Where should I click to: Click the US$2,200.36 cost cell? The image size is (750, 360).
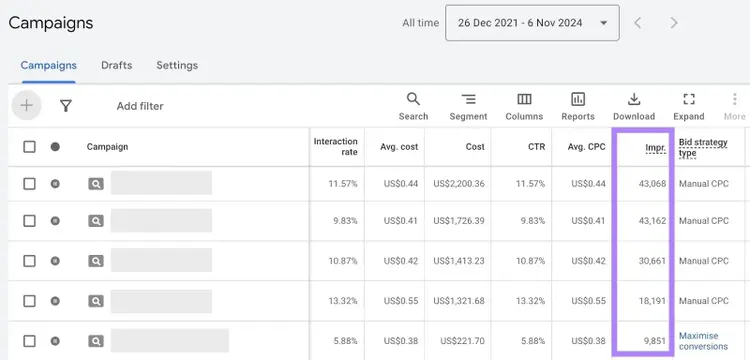459,184
